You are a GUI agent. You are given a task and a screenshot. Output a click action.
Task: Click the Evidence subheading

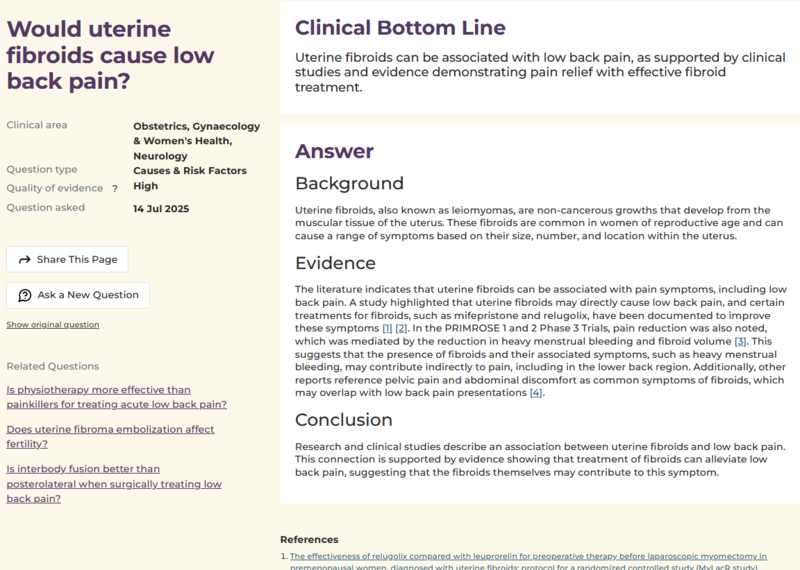pos(335,263)
